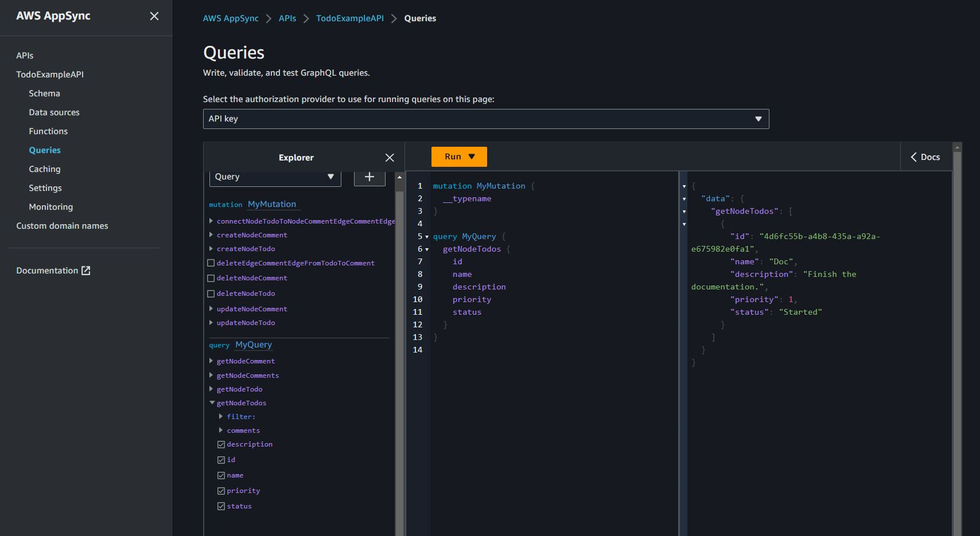Screen dimensions: 980x536
Task: Open the API key authorization dropdown
Action: [x=485, y=119]
